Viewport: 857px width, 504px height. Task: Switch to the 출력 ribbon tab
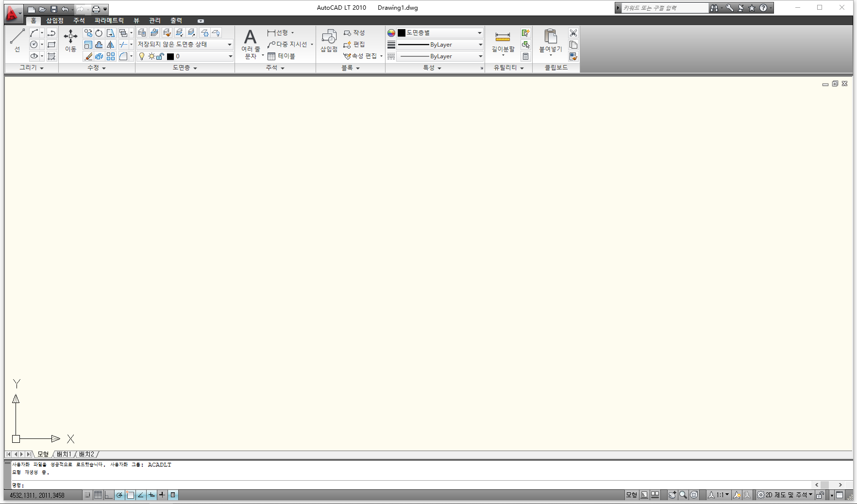click(176, 20)
